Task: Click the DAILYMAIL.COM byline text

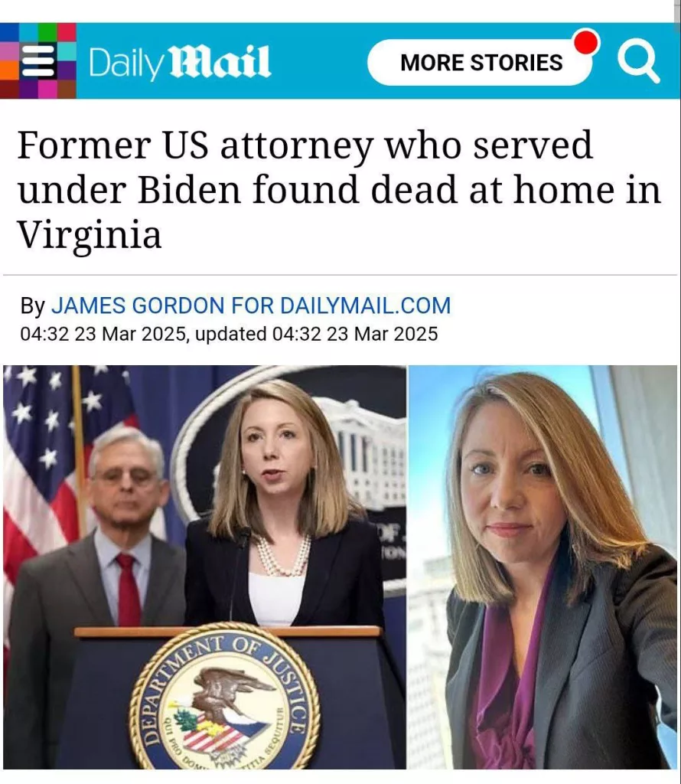Action: pyautogui.click(x=365, y=305)
